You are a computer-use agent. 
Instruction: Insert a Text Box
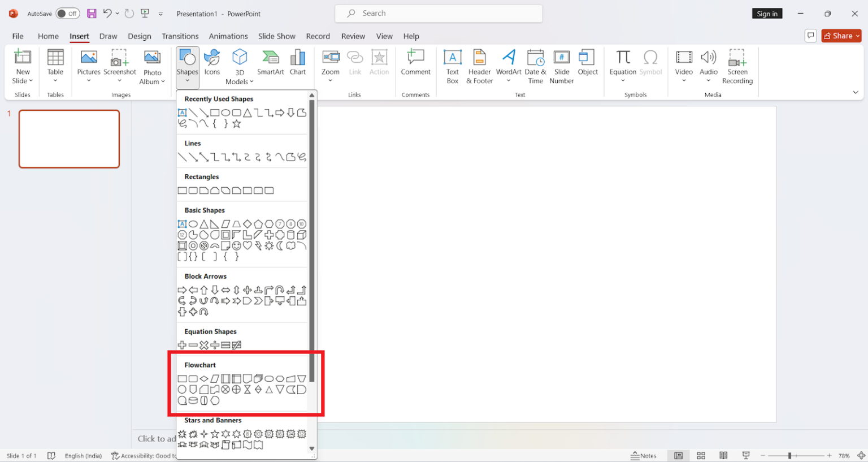coord(452,66)
